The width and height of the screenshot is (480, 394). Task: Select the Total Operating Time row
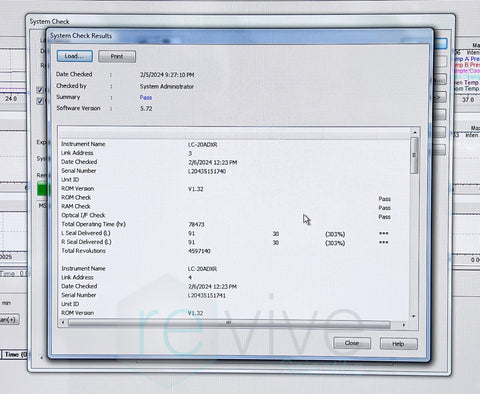click(233, 224)
